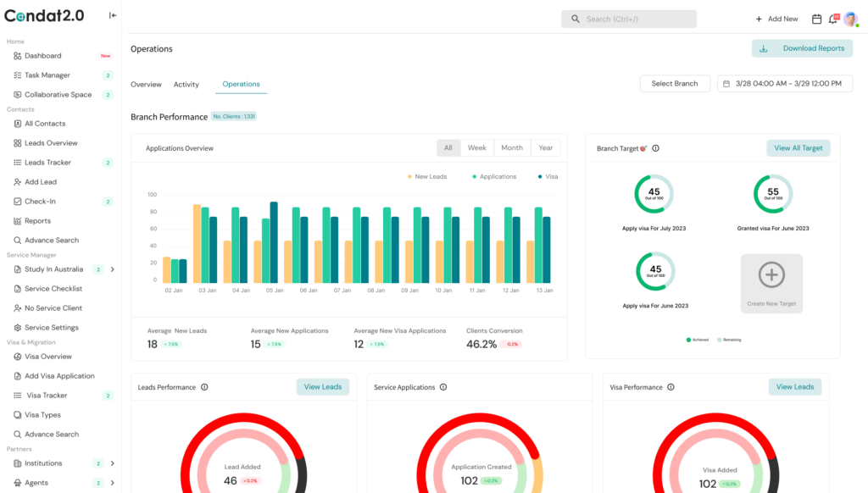Open the user profile avatar
The width and height of the screenshot is (868, 493).
point(850,19)
